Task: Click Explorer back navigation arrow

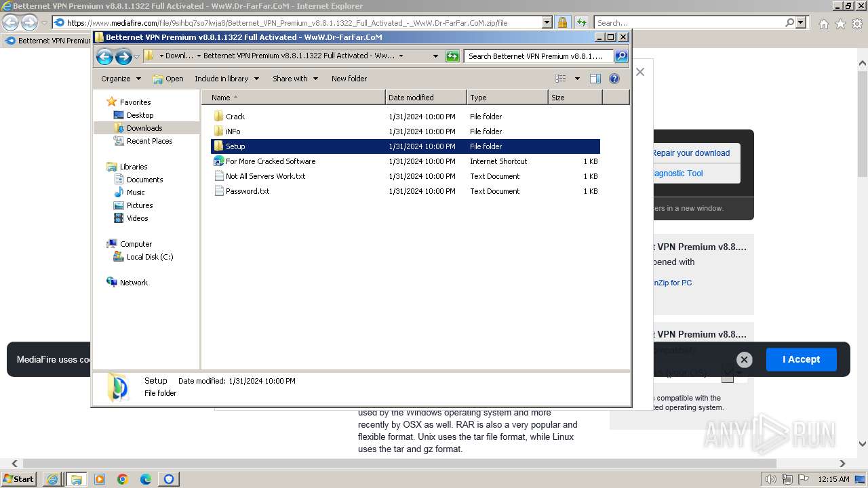Action: (104, 56)
